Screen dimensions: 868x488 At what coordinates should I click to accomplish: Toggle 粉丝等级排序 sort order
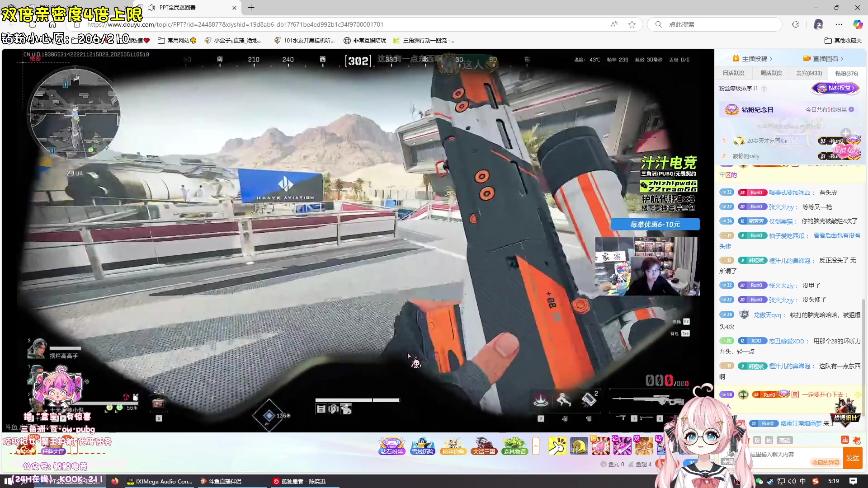tap(738, 89)
